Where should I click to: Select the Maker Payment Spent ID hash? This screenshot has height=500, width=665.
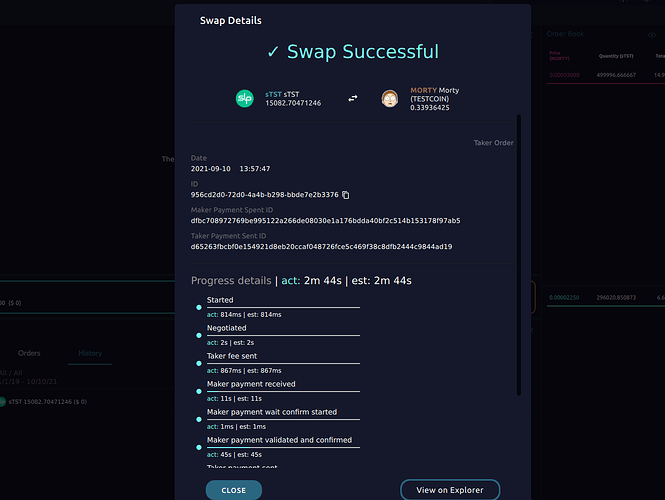coord(325,221)
